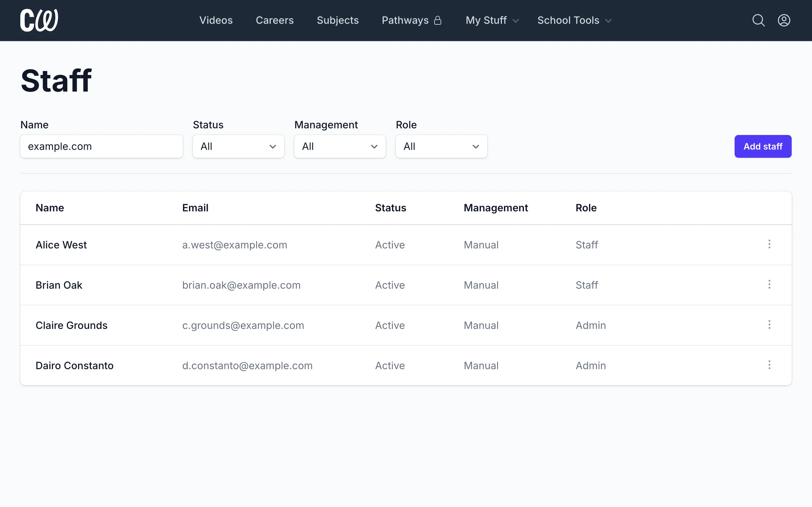812x507 pixels.
Task: Focus the Name filter input field
Action: (101, 146)
